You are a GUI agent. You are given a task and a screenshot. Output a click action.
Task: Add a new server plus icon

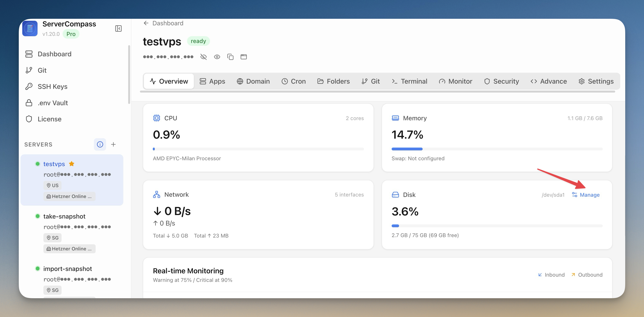[113, 145]
